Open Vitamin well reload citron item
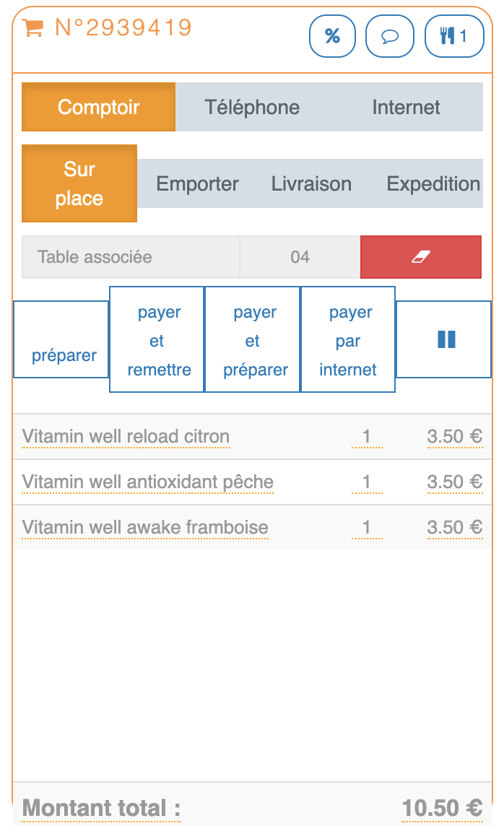The height and width of the screenshot is (826, 504). click(x=126, y=436)
